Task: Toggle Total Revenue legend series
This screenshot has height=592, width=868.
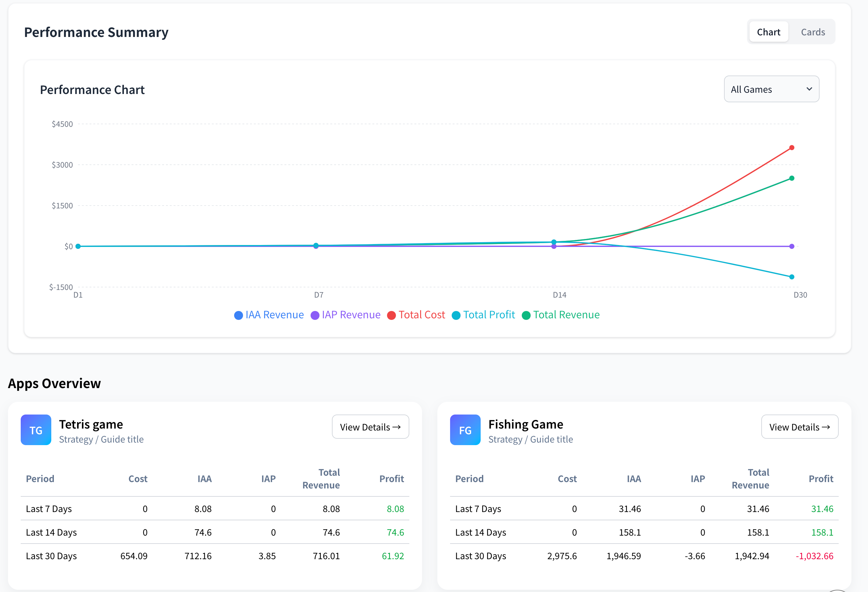Action: tap(561, 315)
